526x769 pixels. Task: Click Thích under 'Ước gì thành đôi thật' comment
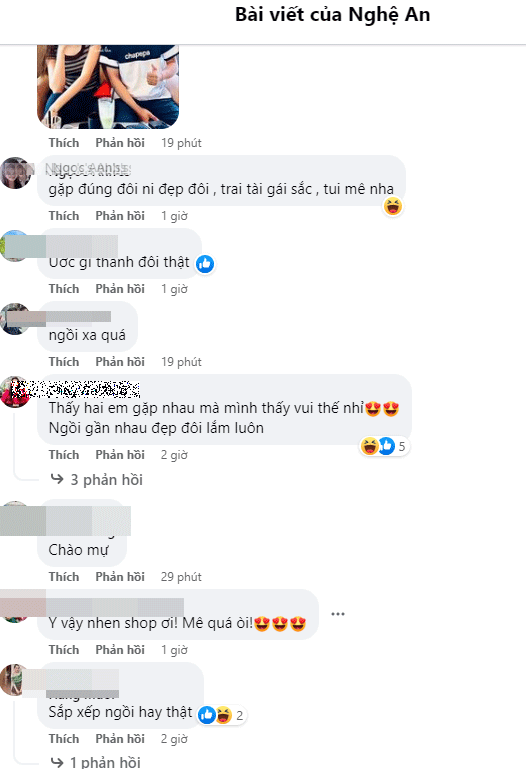(64, 289)
